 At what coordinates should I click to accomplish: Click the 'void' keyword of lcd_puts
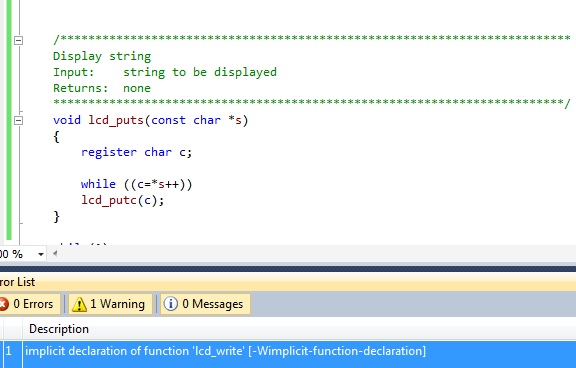(x=67, y=120)
